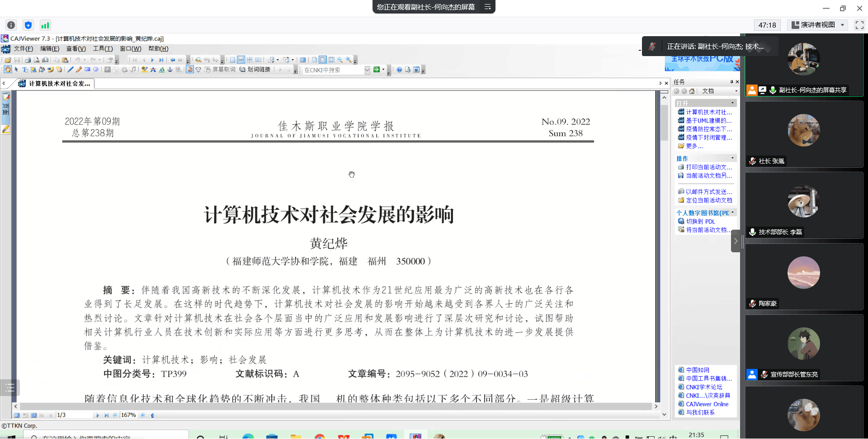Go to next page using toolbar arrow
The image size is (868, 439).
(x=152, y=60)
